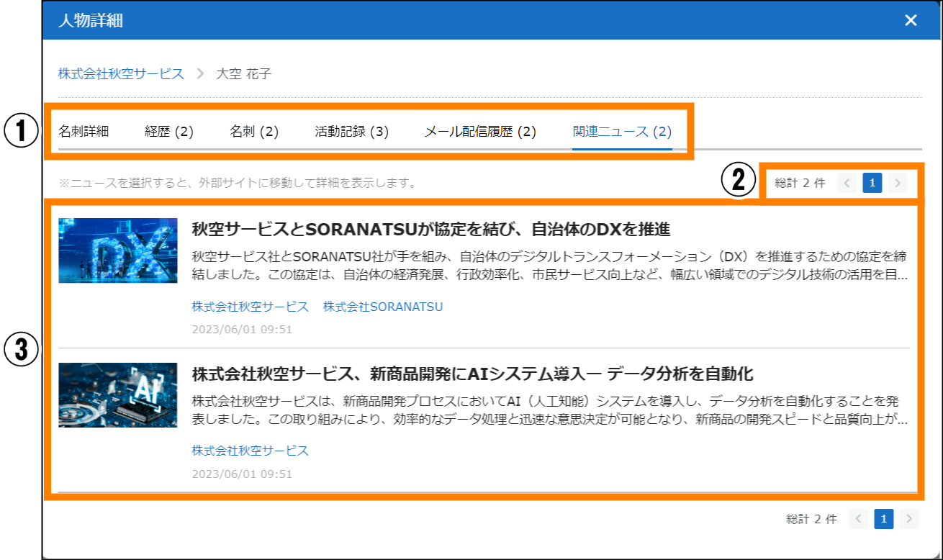This screenshot has height=560, width=943.
Task: Open the 名刺詳細 tab
Action: (84, 132)
